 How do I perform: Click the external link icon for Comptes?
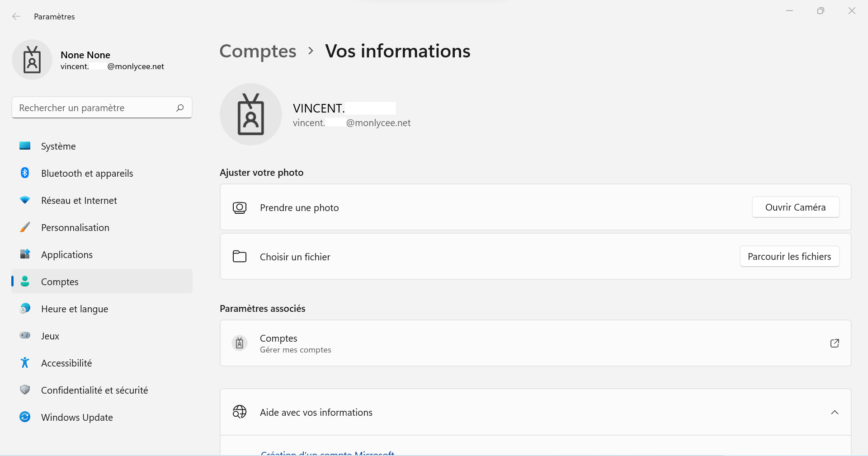pos(835,343)
